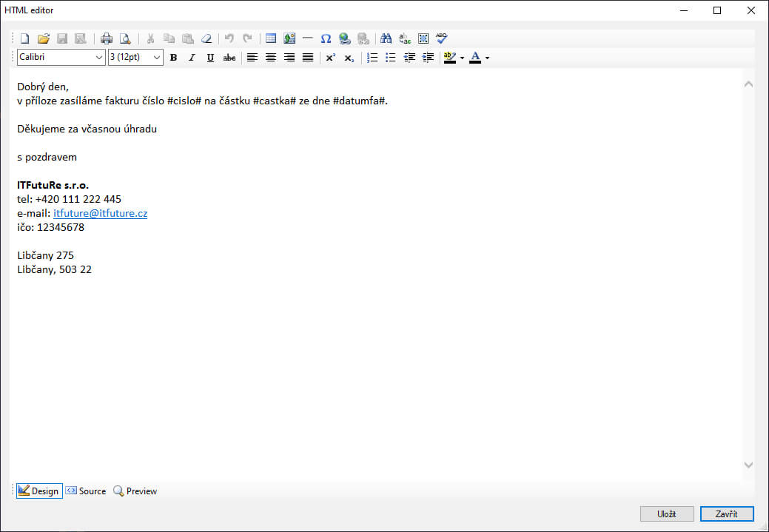Open the 3 (12pt) font size dropdown
Viewport: 769px width, 532px height.
(x=157, y=58)
